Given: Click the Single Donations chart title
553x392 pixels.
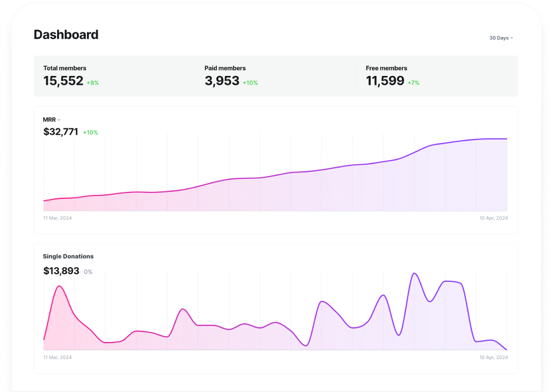Looking at the screenshot, I should (x=68, y=257).
